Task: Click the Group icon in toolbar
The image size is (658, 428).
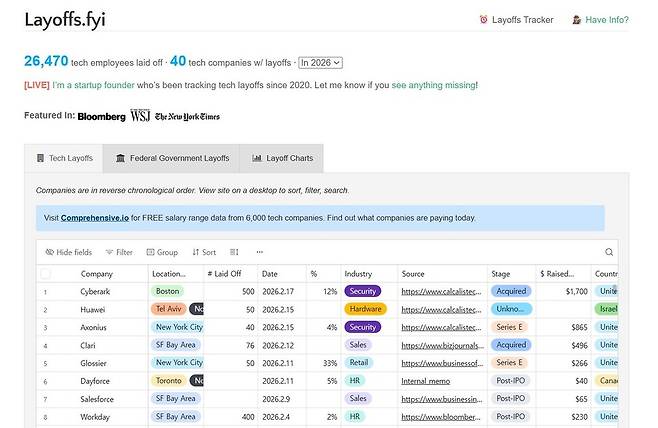Action: tap(150, 252)
